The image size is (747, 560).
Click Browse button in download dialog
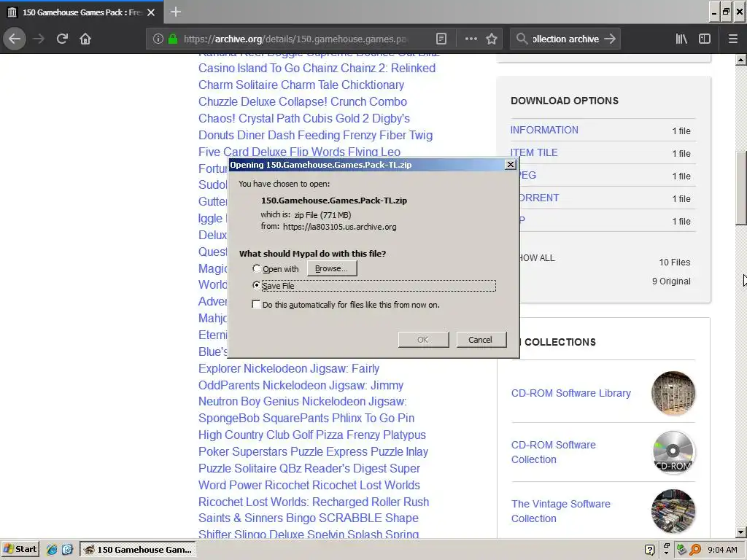(332, 268)
